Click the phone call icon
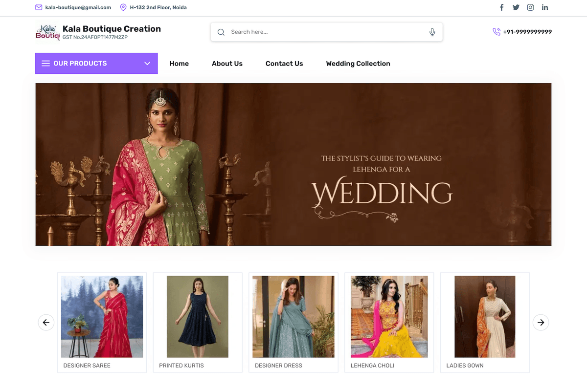This screenshot has height=392, width=587. [x=497, y=32]
